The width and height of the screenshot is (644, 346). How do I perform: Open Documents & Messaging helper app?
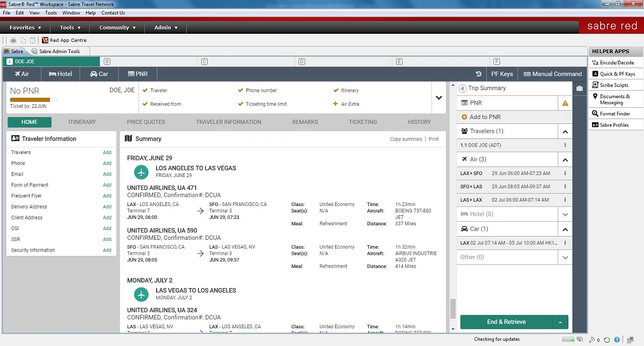(x=616, y=99)
